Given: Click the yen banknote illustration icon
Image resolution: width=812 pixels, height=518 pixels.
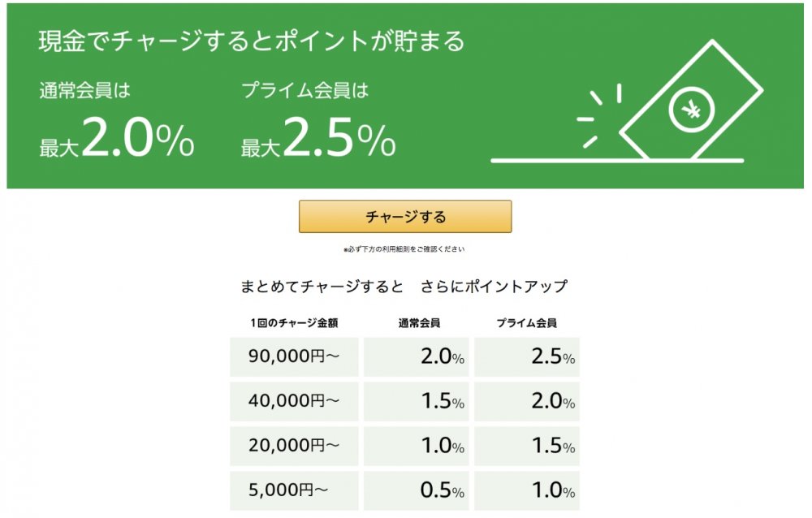Looking at the screenshot, I should (691, 100).
